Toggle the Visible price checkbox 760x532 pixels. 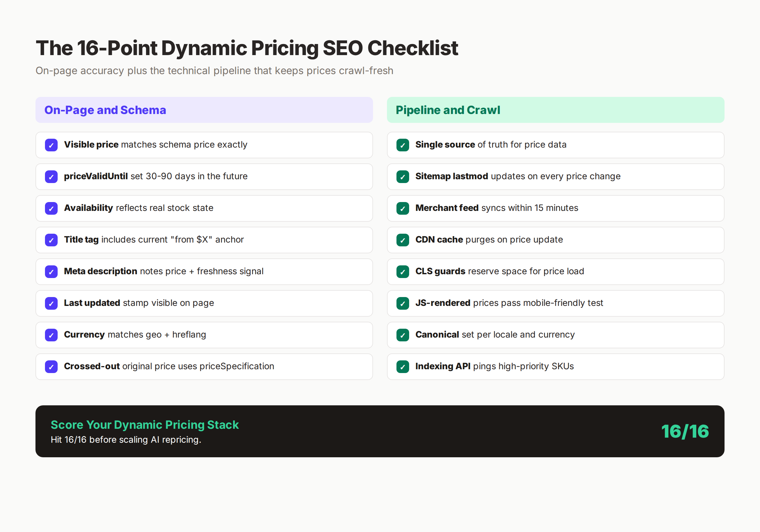tap(51, 145)
